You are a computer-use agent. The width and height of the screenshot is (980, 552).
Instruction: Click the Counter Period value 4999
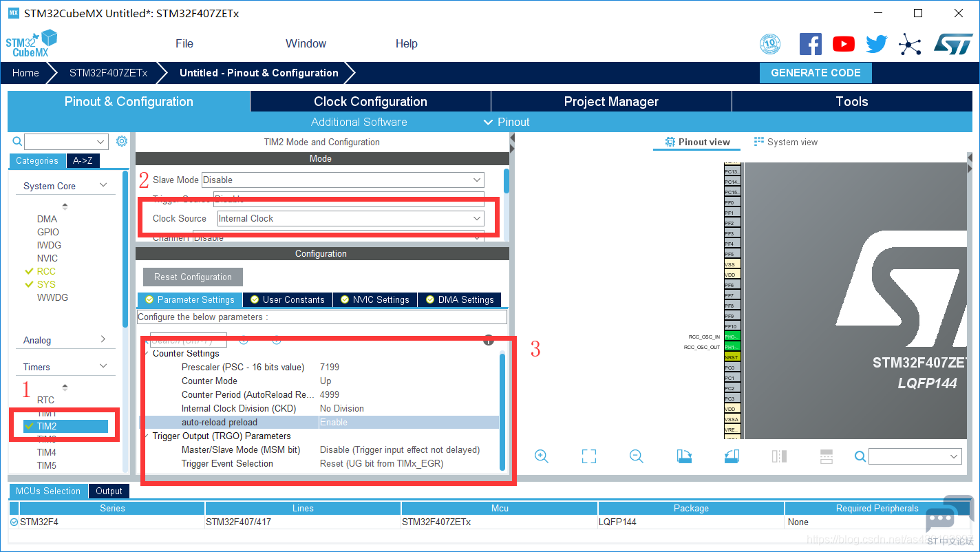tap(330, 394)
